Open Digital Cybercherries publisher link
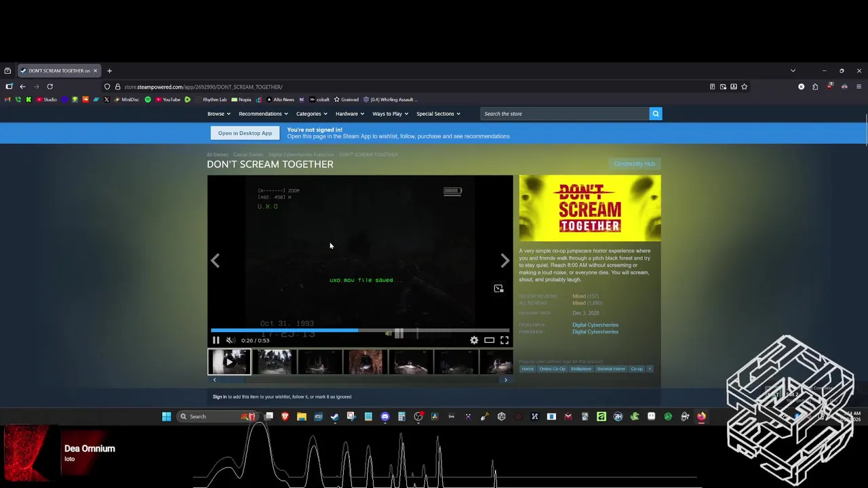The height and width of the screenshot is (488, 868). (x=595, y=331)
